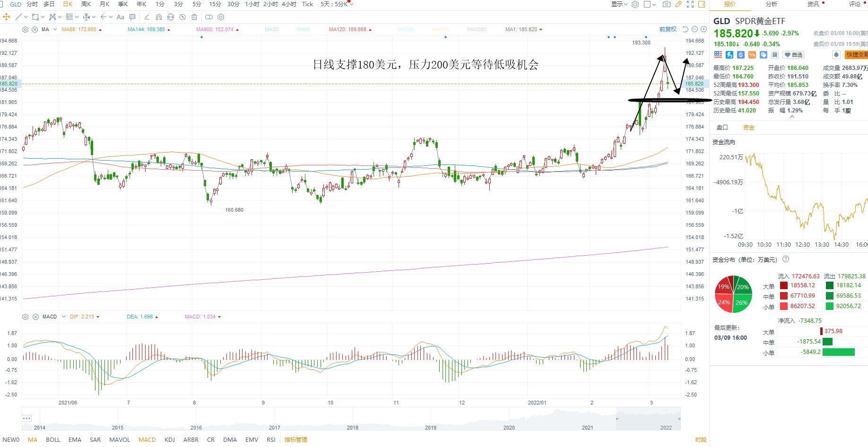The height and width of the screenshot is (447, 868).
Task: Toggle 前复权 price adjustment mode
Action: tap(668, 29)
